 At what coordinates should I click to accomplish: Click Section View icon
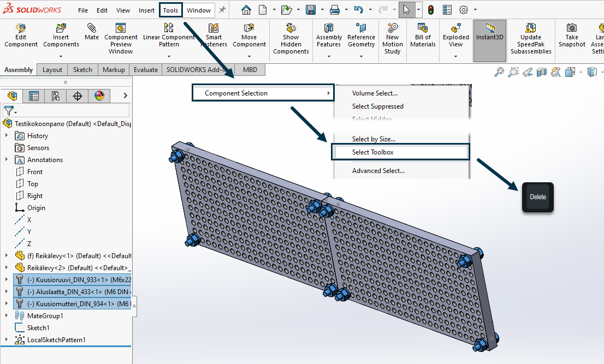542,72
